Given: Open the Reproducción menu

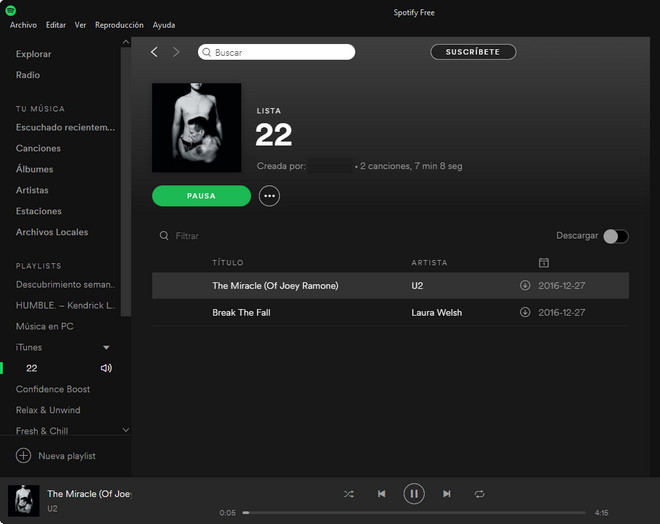Looking at the screenshot, I should pos(119,25).
